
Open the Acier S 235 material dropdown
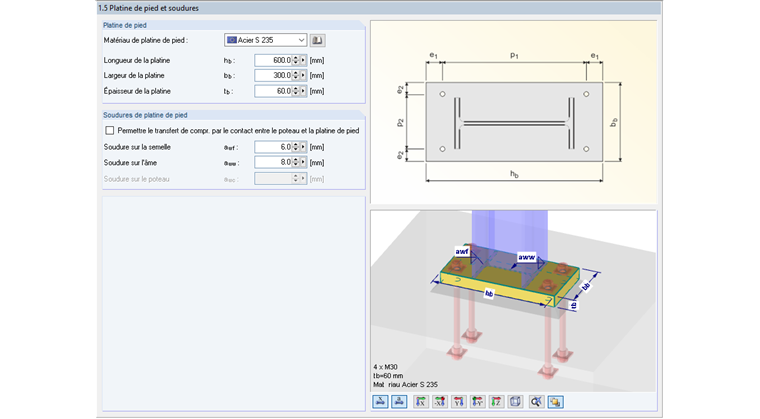[x=265, y=40]
